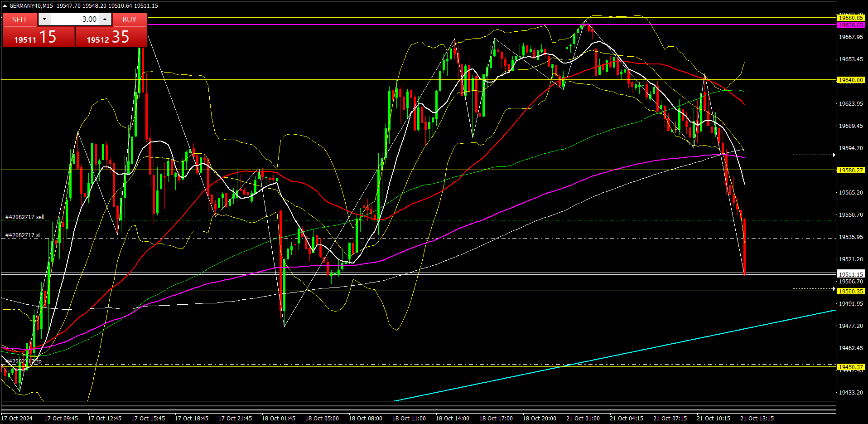Click the sell price tile 19511 15

click(39, 37)
